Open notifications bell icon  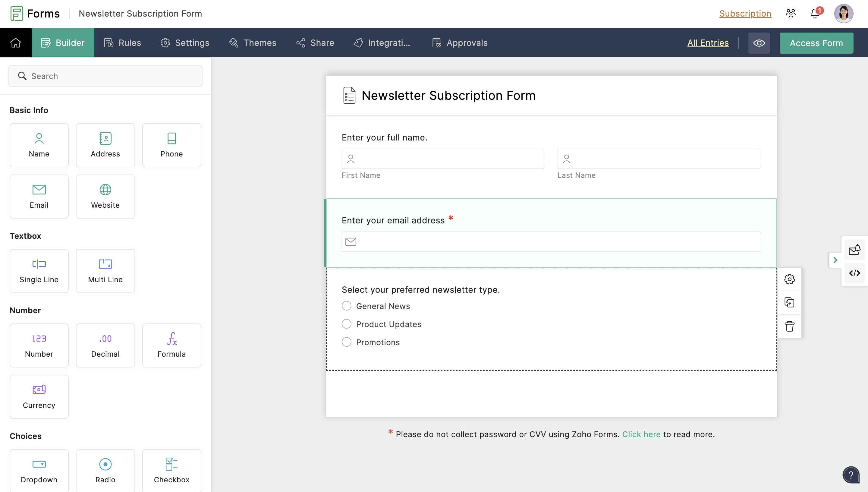[815, 14]
